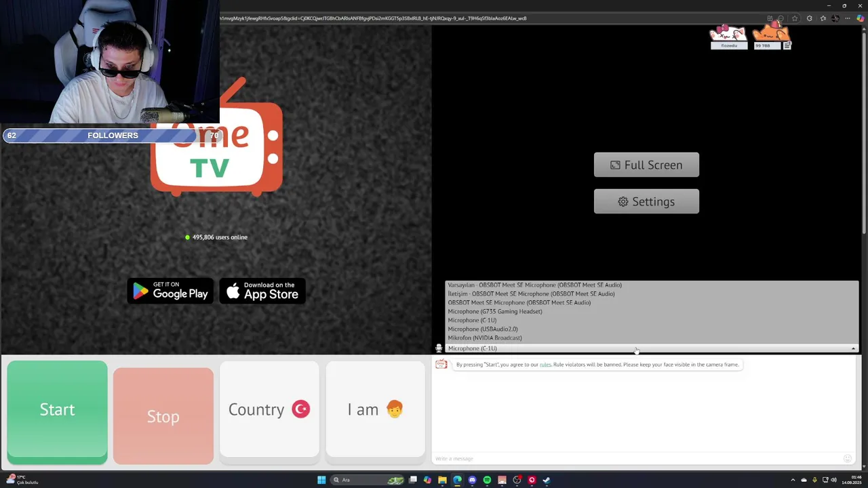Screen dimensions: 868x488
Task: Click the Full Screen button
Action: coord(646,165)
